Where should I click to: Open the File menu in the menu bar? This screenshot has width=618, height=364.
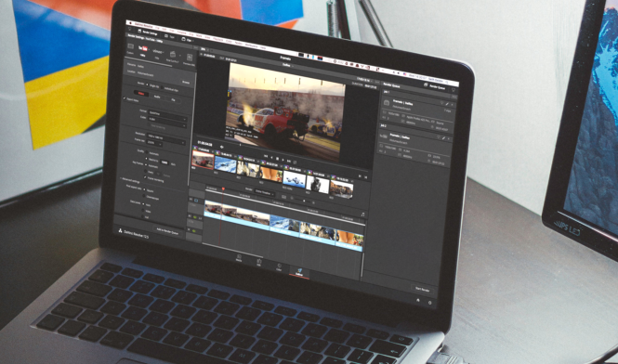click(x=157, y=28)
